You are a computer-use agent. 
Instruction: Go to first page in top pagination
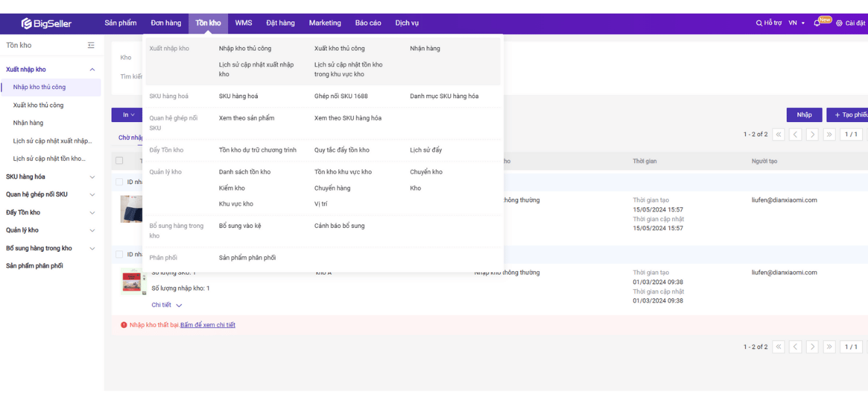pos(778,134)
